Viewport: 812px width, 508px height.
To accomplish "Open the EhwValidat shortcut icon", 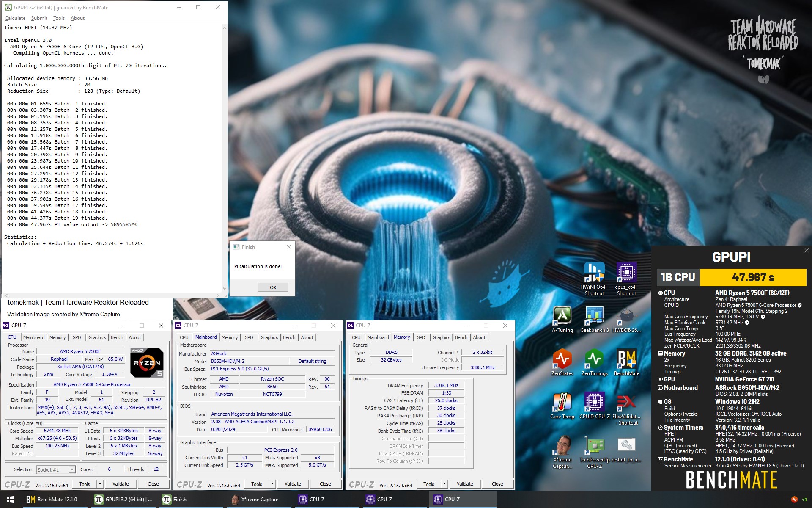I will click(626, 409).
